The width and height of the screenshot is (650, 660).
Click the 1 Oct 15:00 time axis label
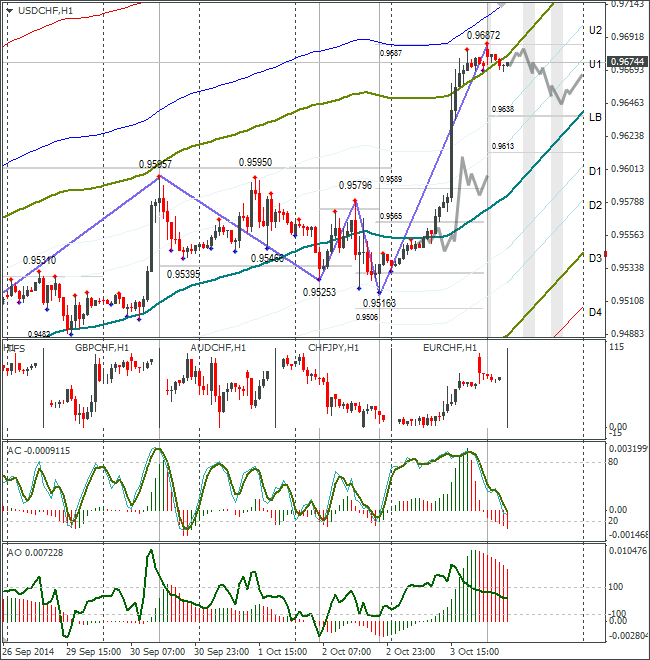coord(283,652)
